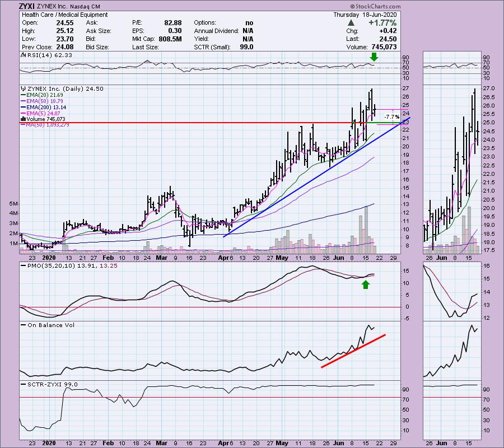Viewport: 504px width, 448px height.
Task: Click the volume bars icon in the legend
Action: (x=23, y=119)
